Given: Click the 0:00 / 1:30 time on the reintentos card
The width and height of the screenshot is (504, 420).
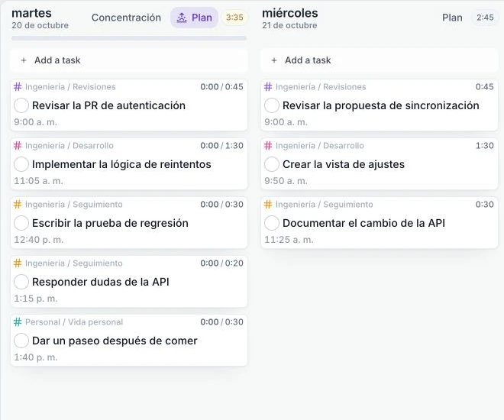Looking at the screenshot, I should tap(221, 146).
